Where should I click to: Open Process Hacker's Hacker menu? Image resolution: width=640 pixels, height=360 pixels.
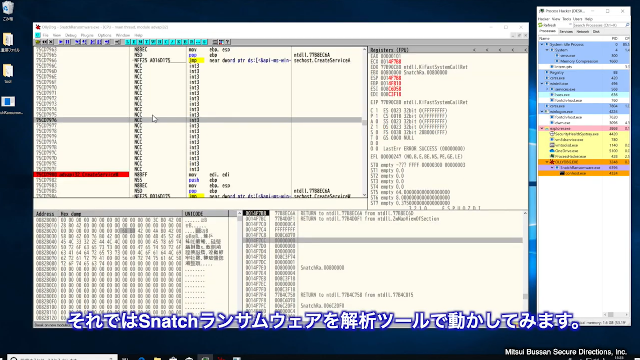tap(544, 19)
